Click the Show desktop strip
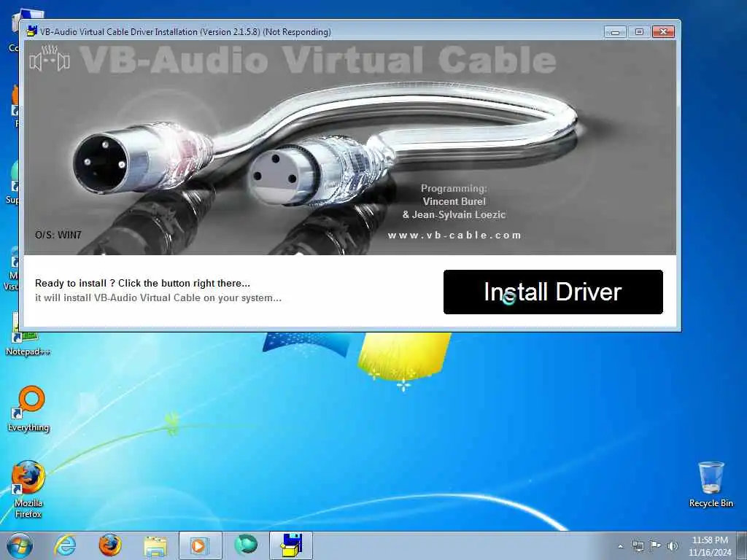This screenshot has width=747, height=560. click(x=742, y=545)
